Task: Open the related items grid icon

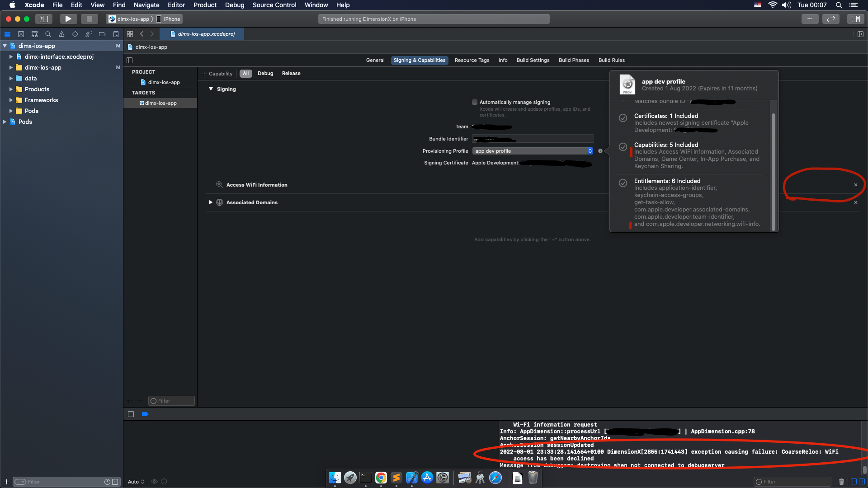Action: (130, 34)
